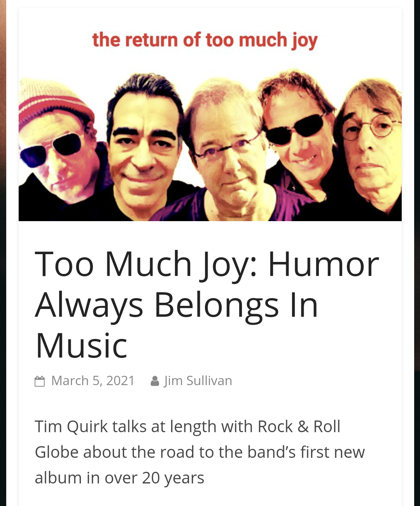Click the featured band photo

[x=210, y=115]
